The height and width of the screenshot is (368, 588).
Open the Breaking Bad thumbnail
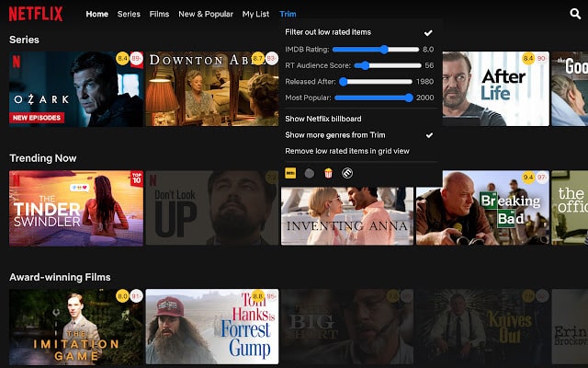(x=482, y=208)
